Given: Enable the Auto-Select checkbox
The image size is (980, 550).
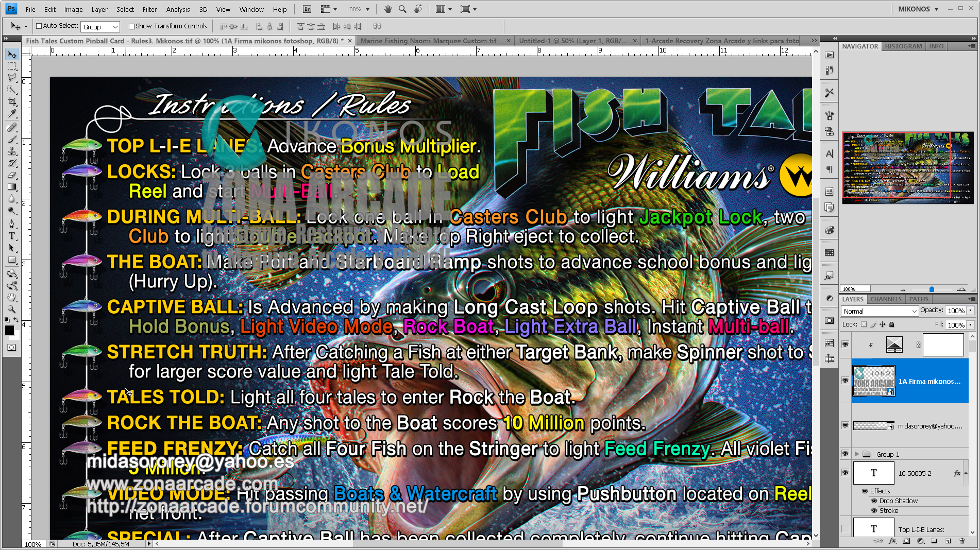Looking at the screenshot, I should tap(39, 26).
